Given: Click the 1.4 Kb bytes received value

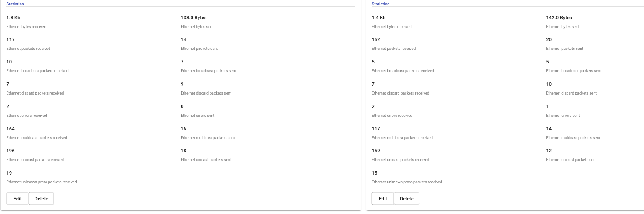Looking at the screenshot, I should (378, 18).
